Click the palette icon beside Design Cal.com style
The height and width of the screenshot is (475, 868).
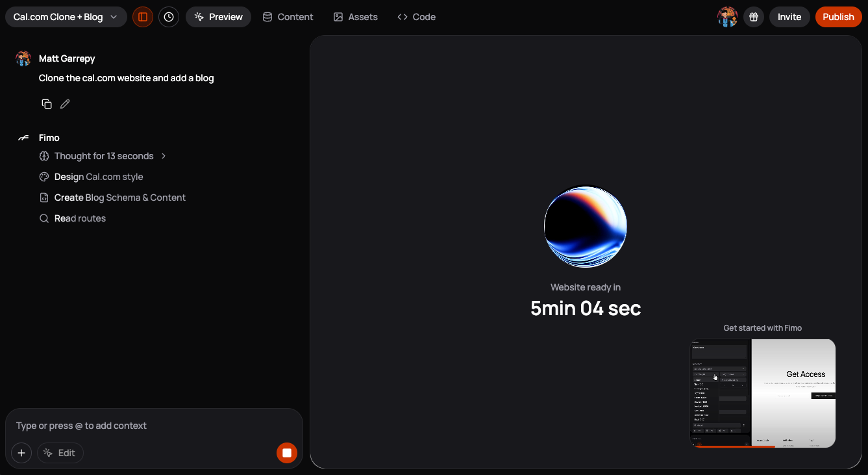pos(43,176)
